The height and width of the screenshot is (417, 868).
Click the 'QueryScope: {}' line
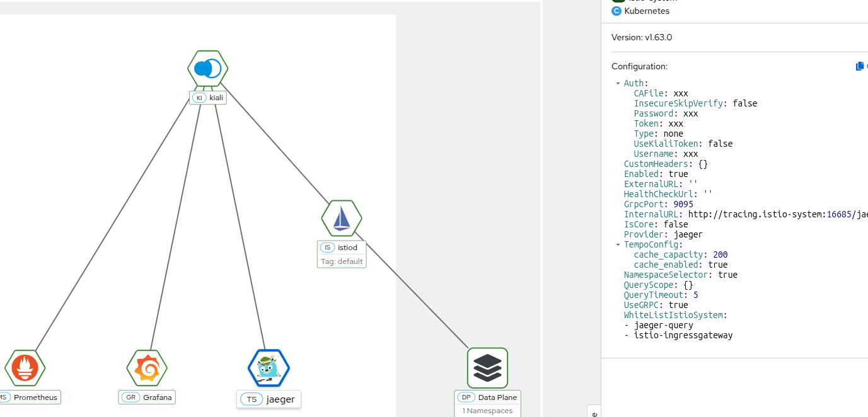(659, 285)
